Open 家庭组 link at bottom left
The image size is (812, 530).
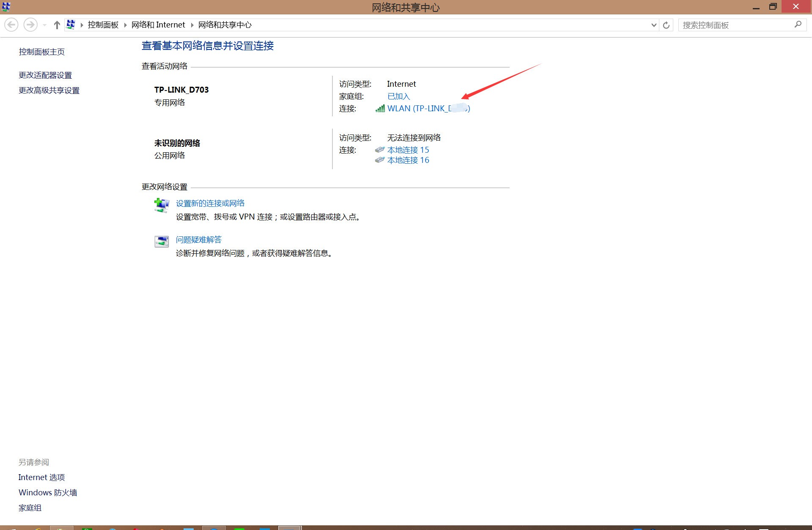click(x=30, y=508)
